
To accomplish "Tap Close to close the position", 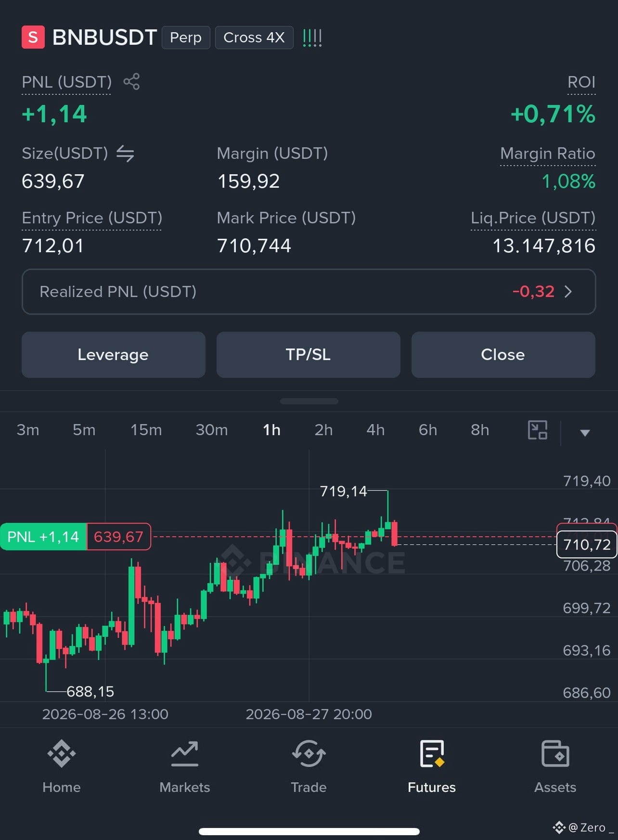I will click(x=503, y=355).
